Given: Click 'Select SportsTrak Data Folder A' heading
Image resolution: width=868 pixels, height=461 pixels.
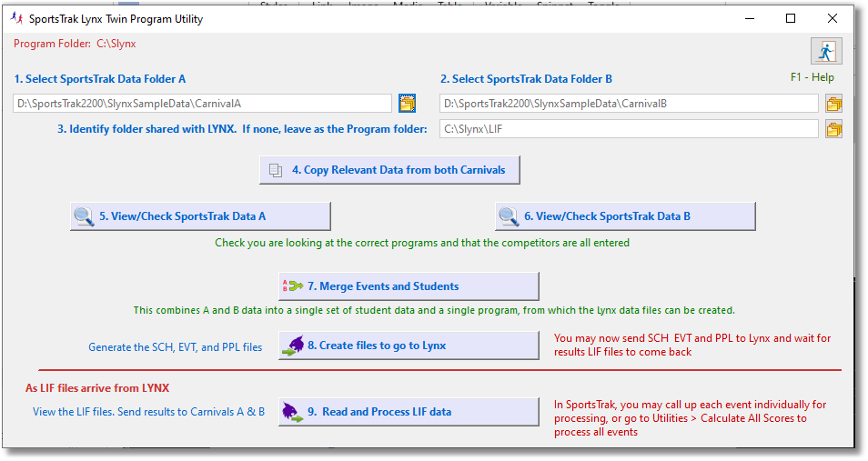Looking at the screenshot, I should coord(100,79).
